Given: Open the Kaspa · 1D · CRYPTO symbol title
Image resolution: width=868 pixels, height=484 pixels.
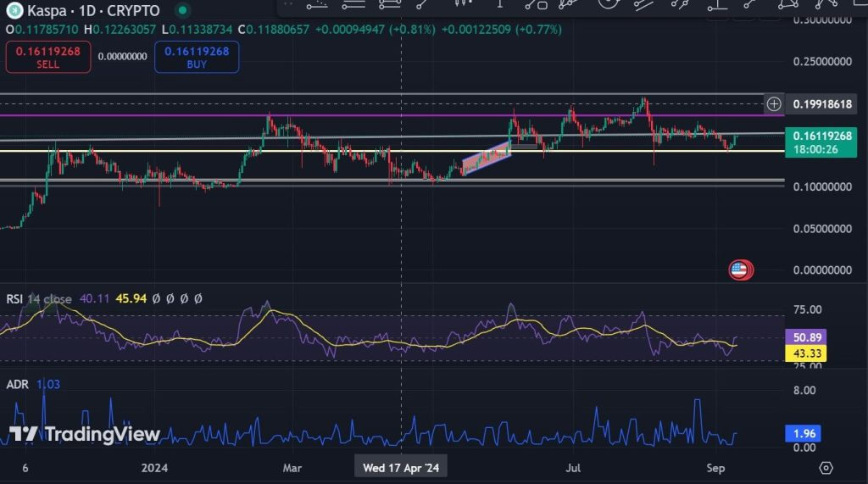Looking at the screenshot, I should click(x=93, y=10).
